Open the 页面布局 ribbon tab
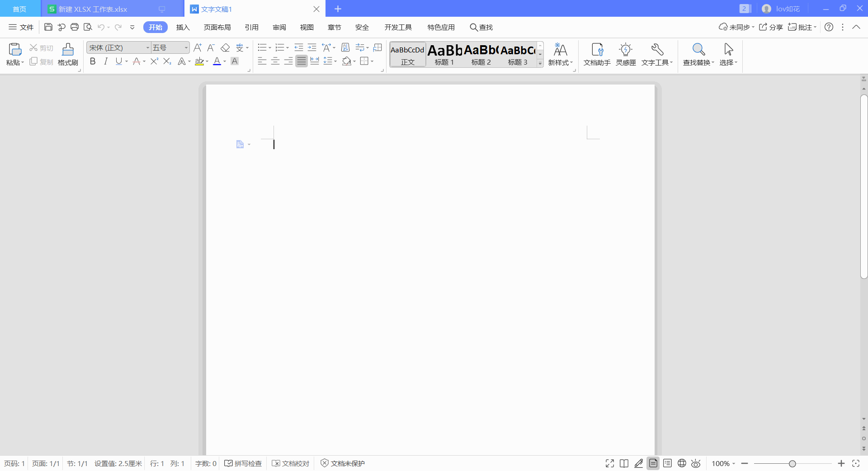Screen dimensions: 868x471 (217, 28)
